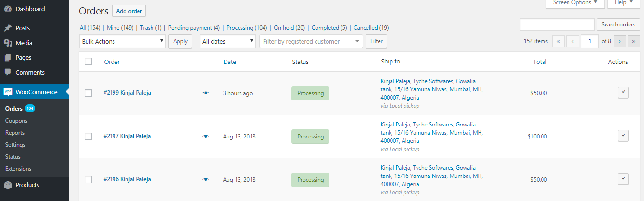Open Media via its sidebar icon
This screenshot has width=644, height=201.
[x=8, y=43]
